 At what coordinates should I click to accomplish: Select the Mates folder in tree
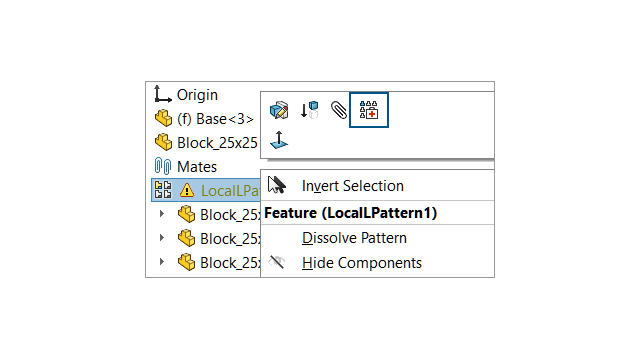[x=186, y=167]
